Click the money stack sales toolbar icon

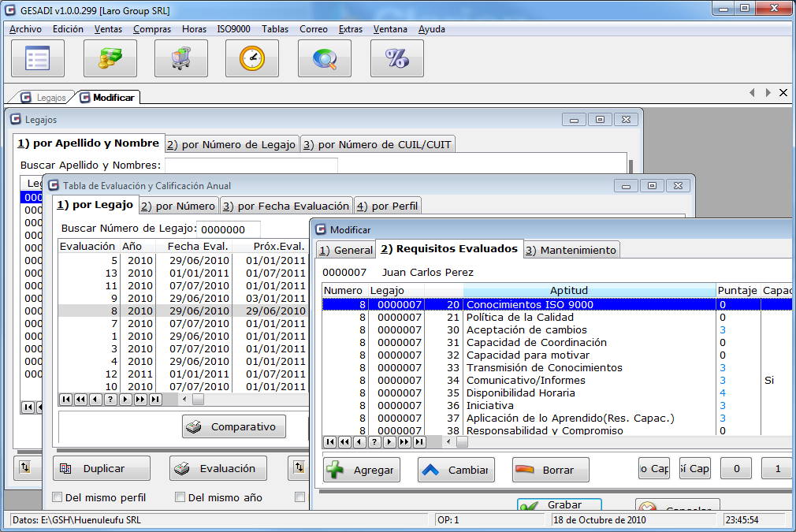(x=110, y=58)
